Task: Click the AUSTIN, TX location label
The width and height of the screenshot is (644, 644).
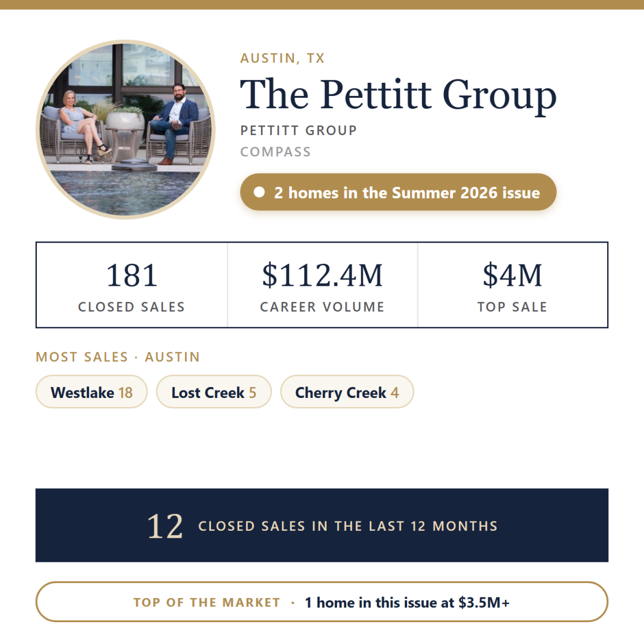Action: pyautogui.click(x=282, y=58)
